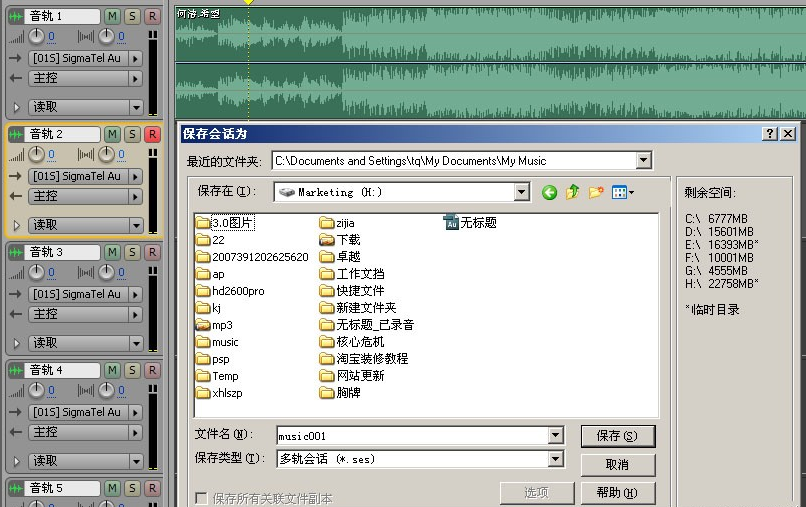Click the Back navigation arrow icon
This screenshot has width=806, height=507.
point(549,192)
